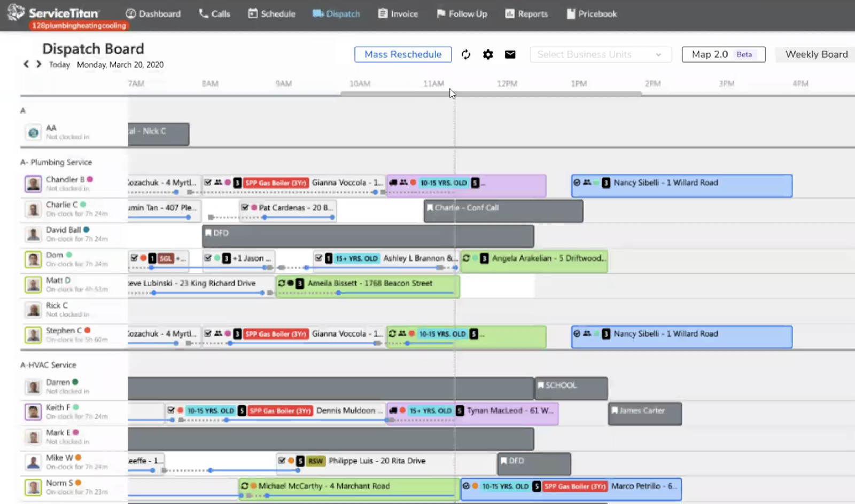Go to the Schedule tab
Screen dimensions: 855x504
(x=271, y=14)
